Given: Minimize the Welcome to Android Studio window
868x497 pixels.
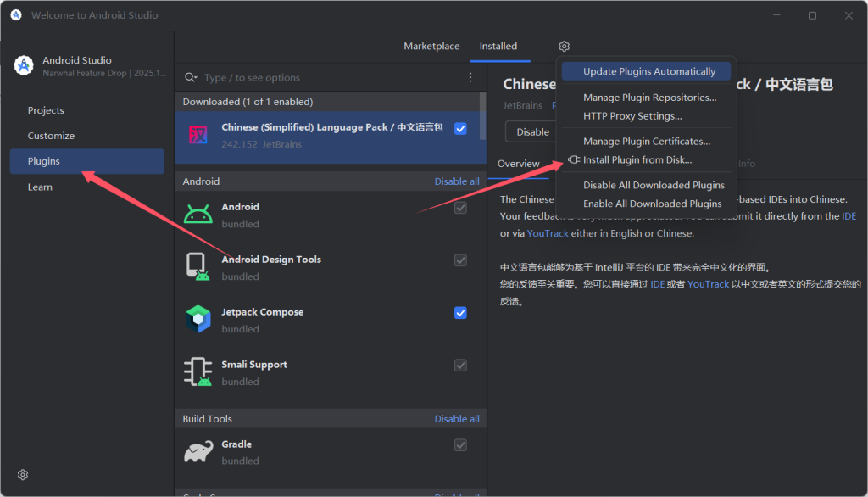Looking at the screenshot, I should [776, 15].
